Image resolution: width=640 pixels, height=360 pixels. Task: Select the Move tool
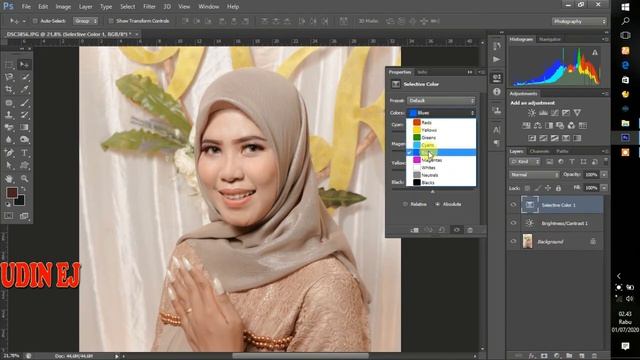coord(24,64)
